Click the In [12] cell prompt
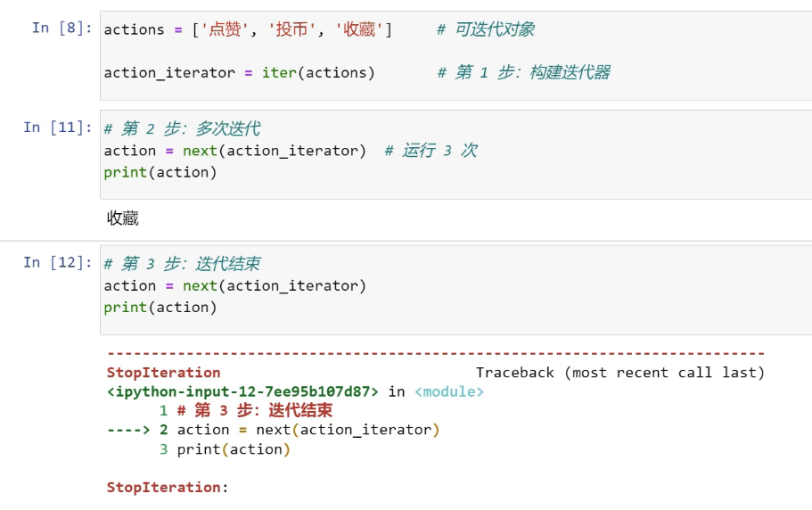Screen dimensions: 812x510 57,262
